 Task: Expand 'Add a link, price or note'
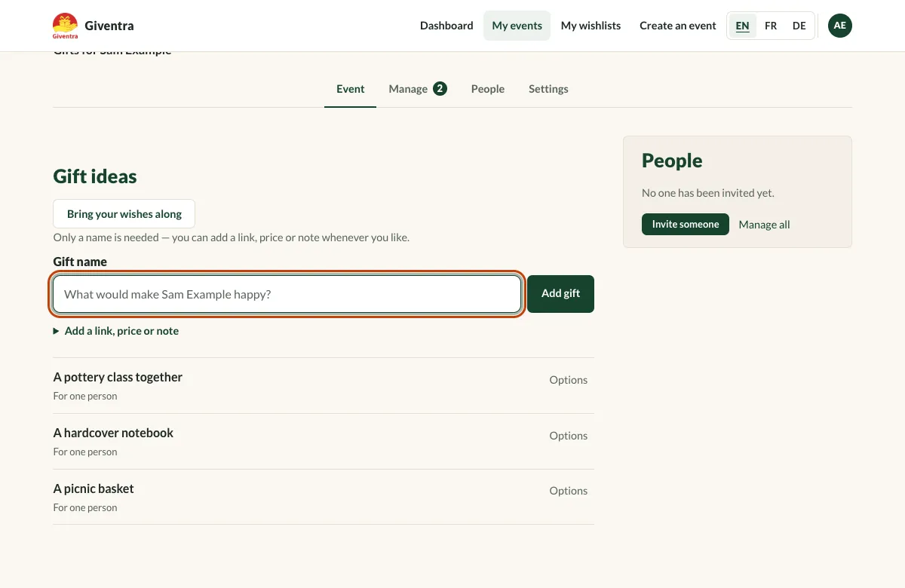pos(116,331)
